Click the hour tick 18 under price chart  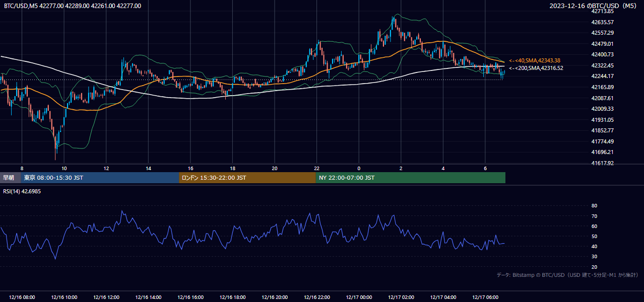[232, 168]
